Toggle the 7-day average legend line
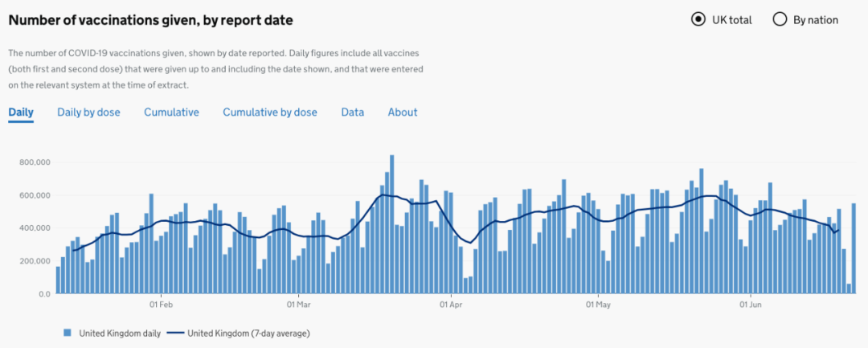Screen dimensions: 868x348 [175, 333]
